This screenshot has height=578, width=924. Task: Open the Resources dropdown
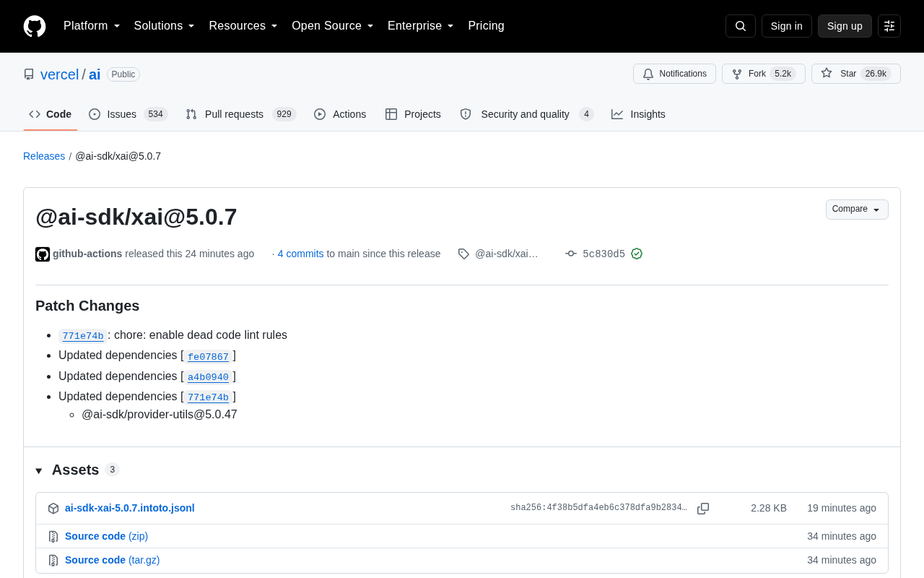pos(243,26)
